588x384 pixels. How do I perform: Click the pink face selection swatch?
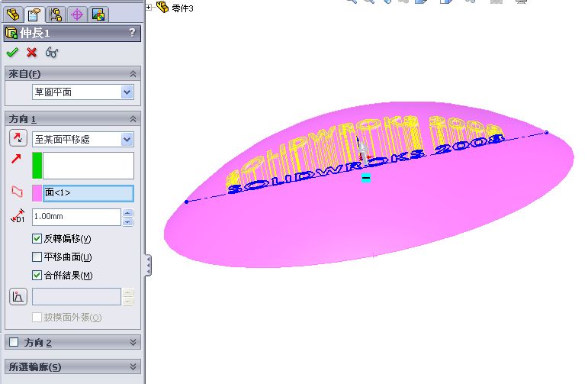coord(37,193)
